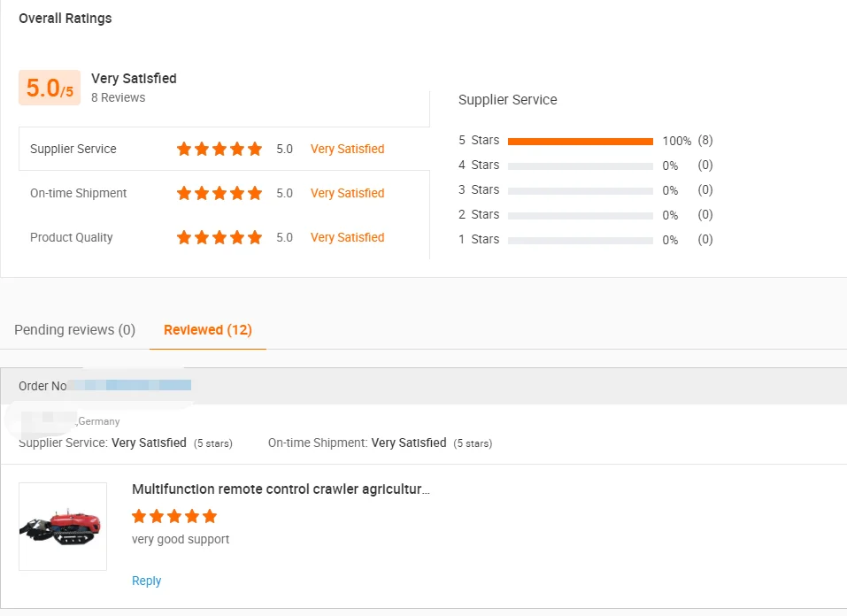Switch to the Reviewed (12) tab
This screenshot has height=616, width=847.
click(x=208, y=330)
